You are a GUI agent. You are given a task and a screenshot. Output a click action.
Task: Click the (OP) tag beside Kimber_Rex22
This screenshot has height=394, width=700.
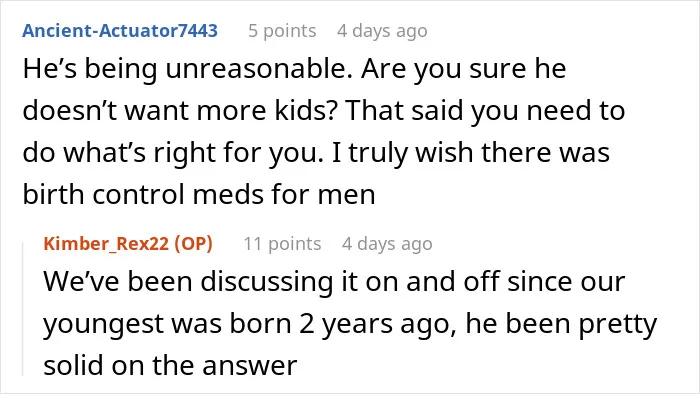[x=193, y=244]
